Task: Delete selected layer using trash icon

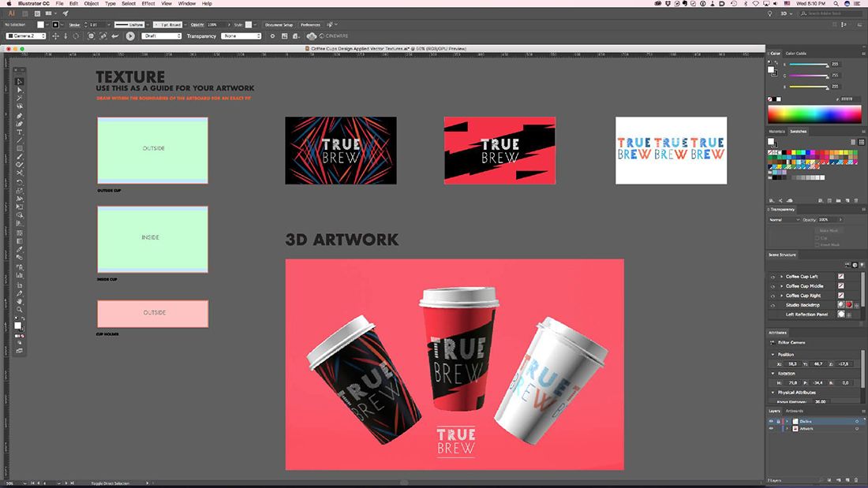Action: tap(856, 479)
